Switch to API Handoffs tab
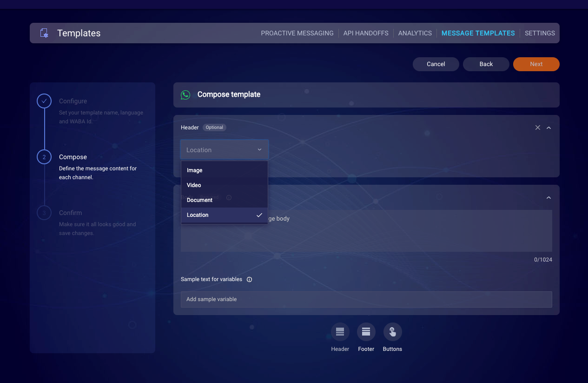The height and width of the screenshot is (383, 588). click(x=366, y=33)
